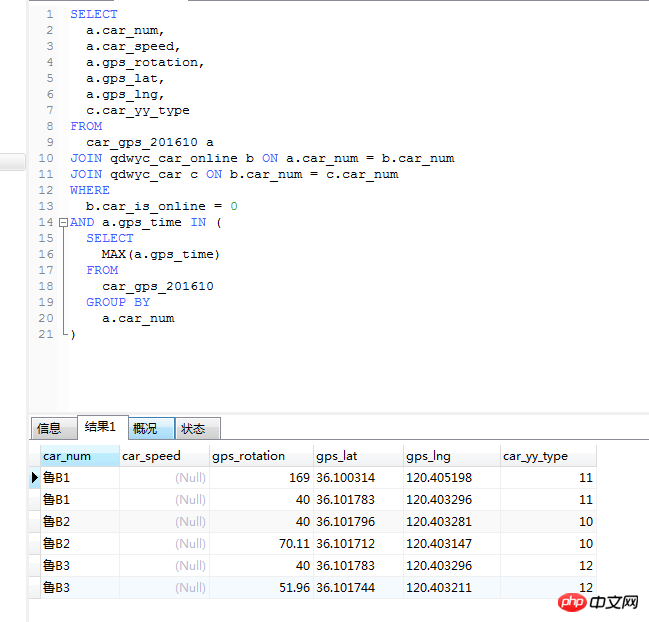Click the car_num column header
This screenshot has width=649, height=622.
coord(80,456)
